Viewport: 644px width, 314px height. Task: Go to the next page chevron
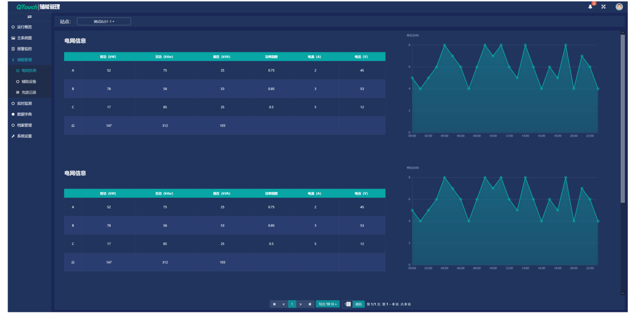[300, 304]
